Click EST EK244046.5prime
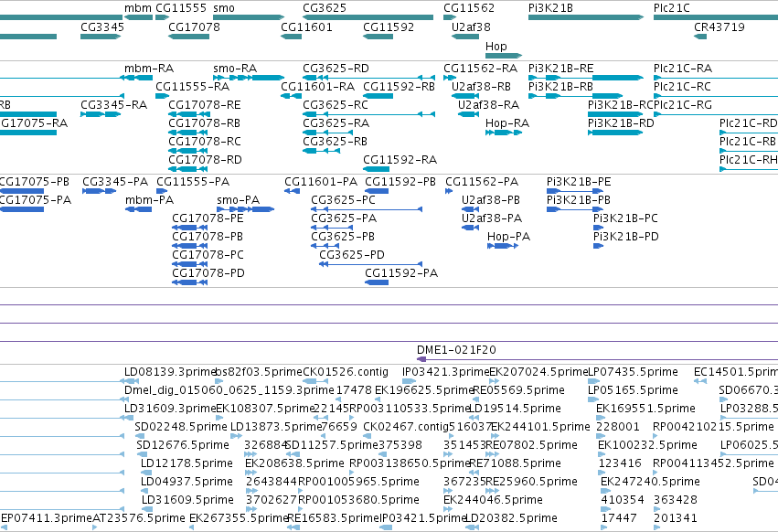 pyautogui.click(x=450, y=509)
